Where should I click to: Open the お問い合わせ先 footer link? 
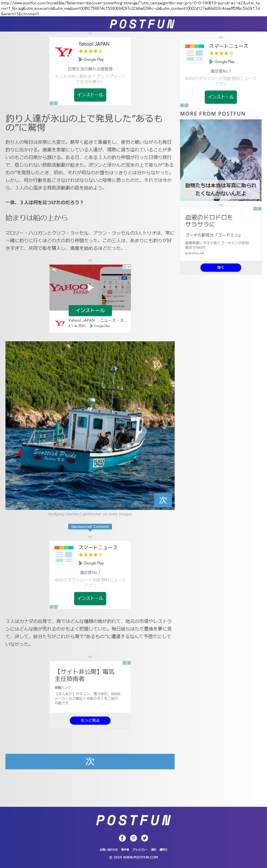click(x=109, y=850)
